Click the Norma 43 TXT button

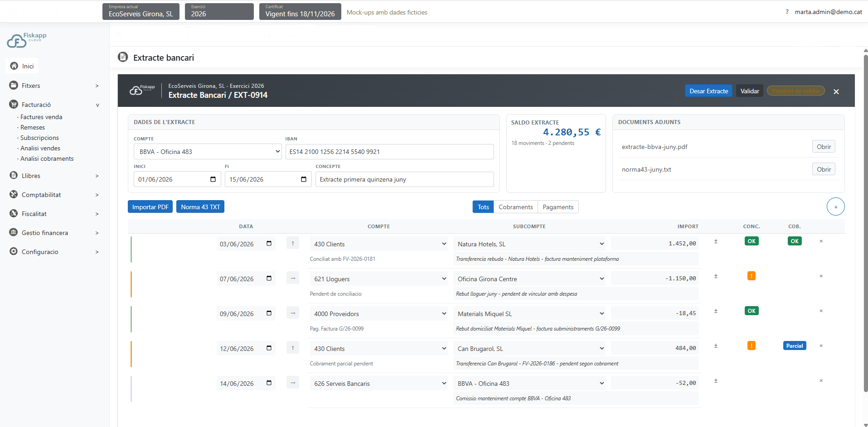(x=200, y=207)
